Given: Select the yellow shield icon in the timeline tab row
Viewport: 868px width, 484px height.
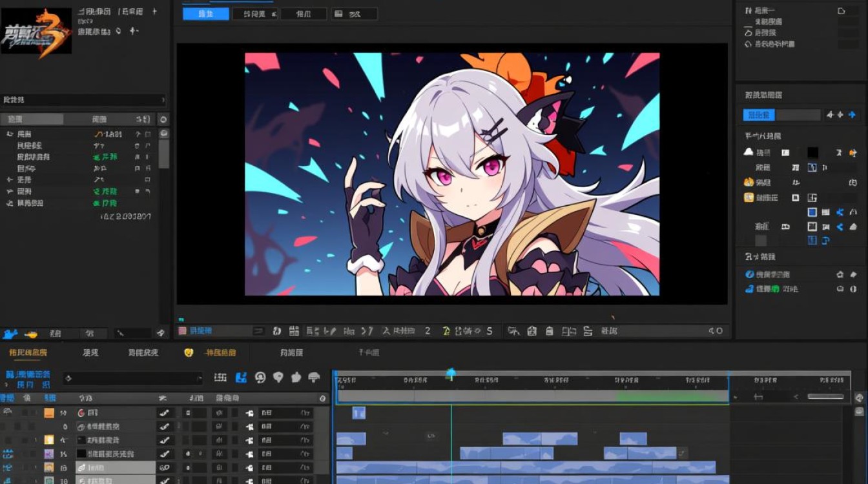Looking at the screenshot, I should [189, 352].
